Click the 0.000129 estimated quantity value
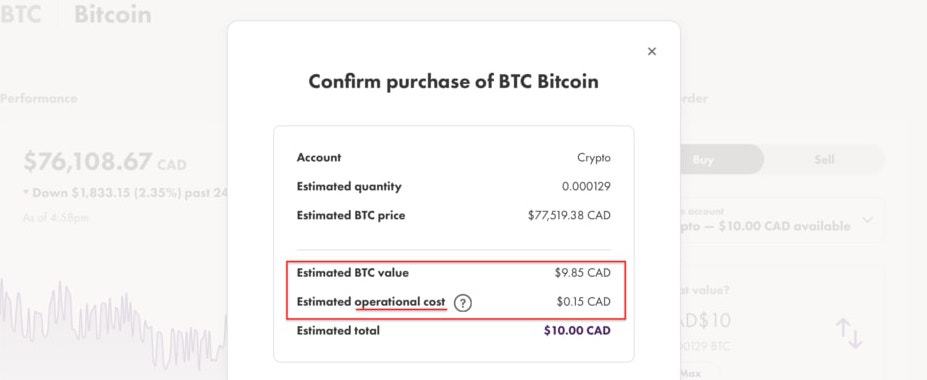The image size is (927, 380). pos(586,187)
